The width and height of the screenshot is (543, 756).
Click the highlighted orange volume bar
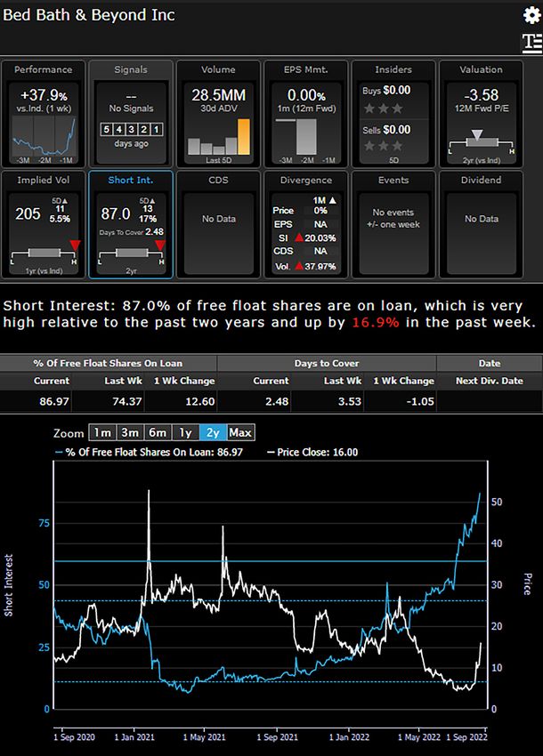click(244, 137)
